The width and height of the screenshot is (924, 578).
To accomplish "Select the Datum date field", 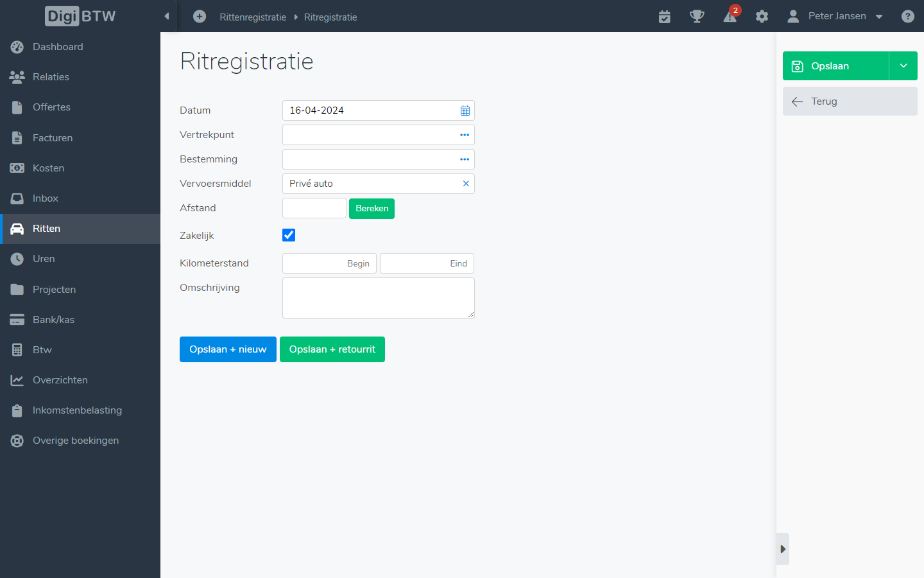I will (x=379, y=110).
